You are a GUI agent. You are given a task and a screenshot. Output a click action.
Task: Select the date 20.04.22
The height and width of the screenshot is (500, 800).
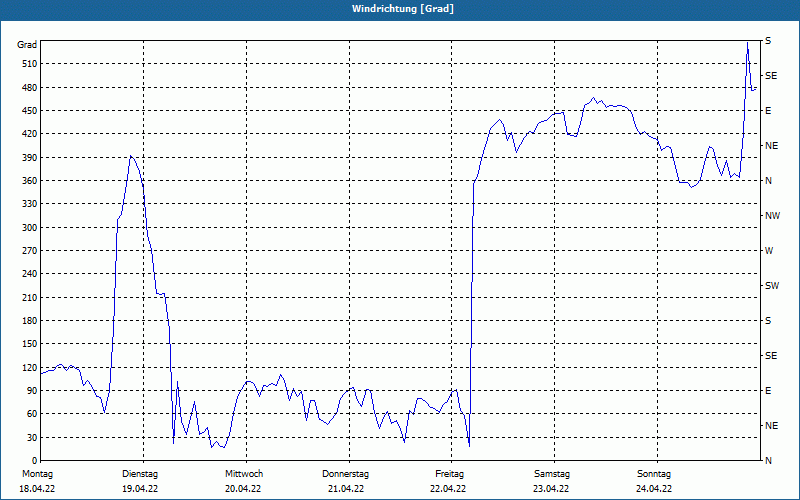pos(243,489)
